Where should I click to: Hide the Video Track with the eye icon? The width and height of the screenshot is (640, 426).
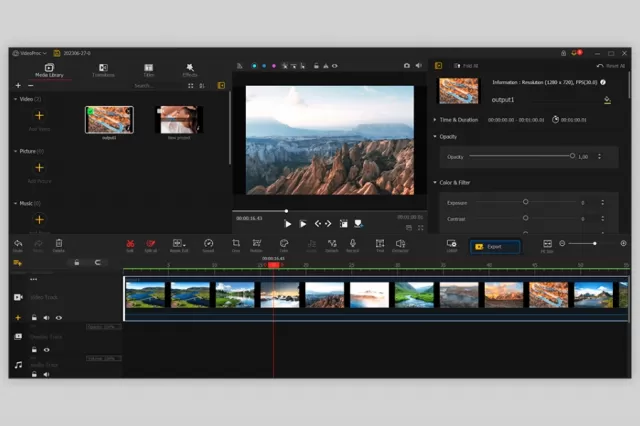59,318
